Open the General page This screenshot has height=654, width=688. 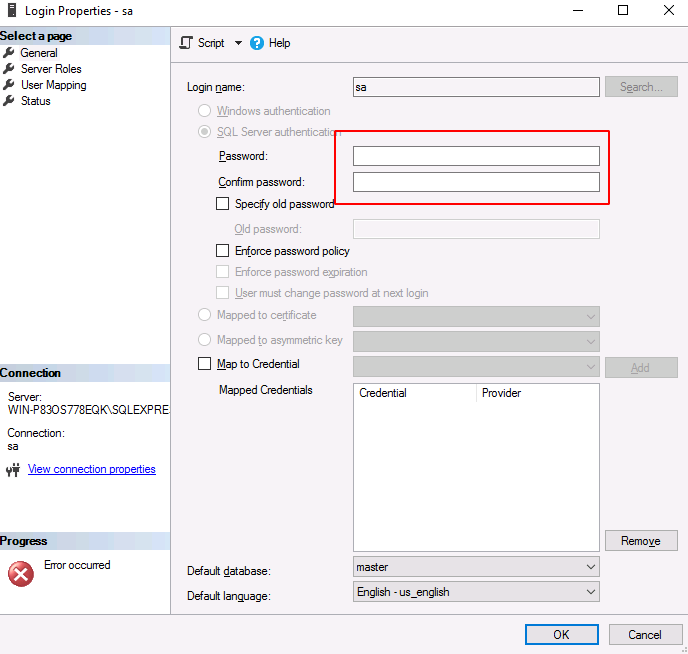click(x=39, y=53)
